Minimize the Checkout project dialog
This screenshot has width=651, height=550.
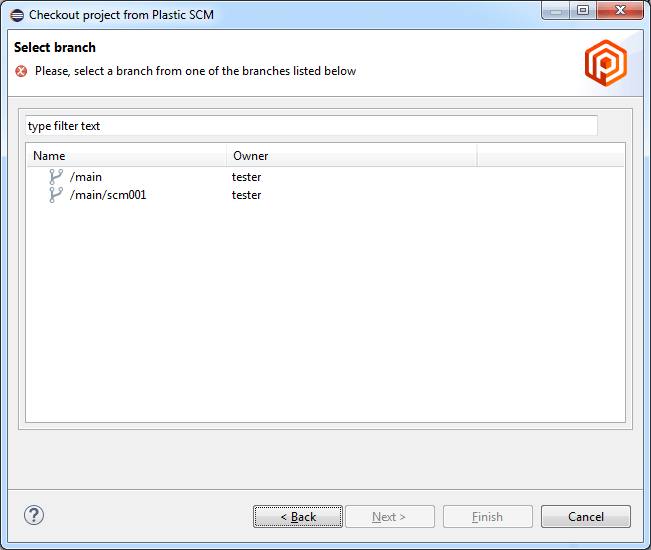[556, 10]
